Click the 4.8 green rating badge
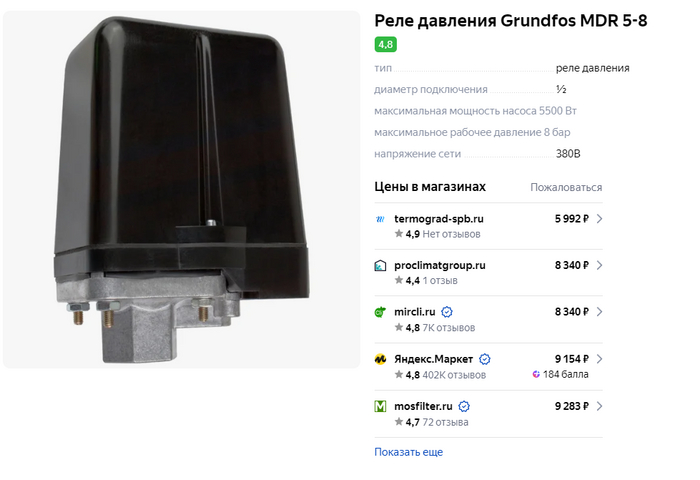The image size is (700, 480). (386, 45)
